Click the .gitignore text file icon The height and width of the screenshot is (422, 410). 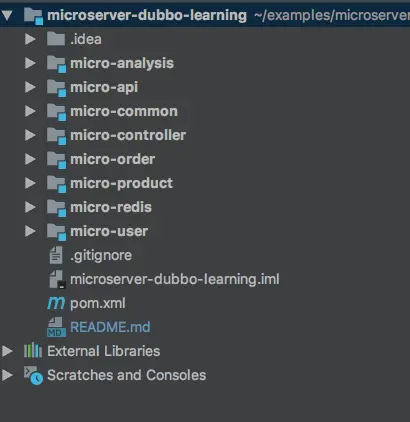tap(56, 255)
